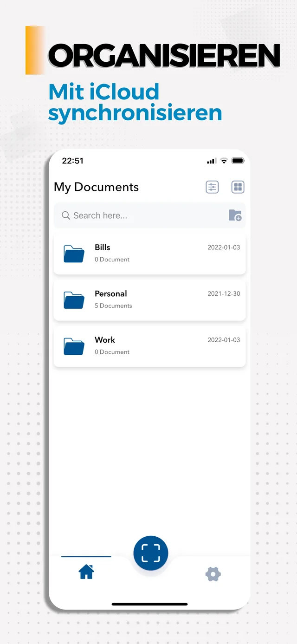This screenshot has width=297, height=644.
Task: Click the My Documents heading
Action: [97, 187]
